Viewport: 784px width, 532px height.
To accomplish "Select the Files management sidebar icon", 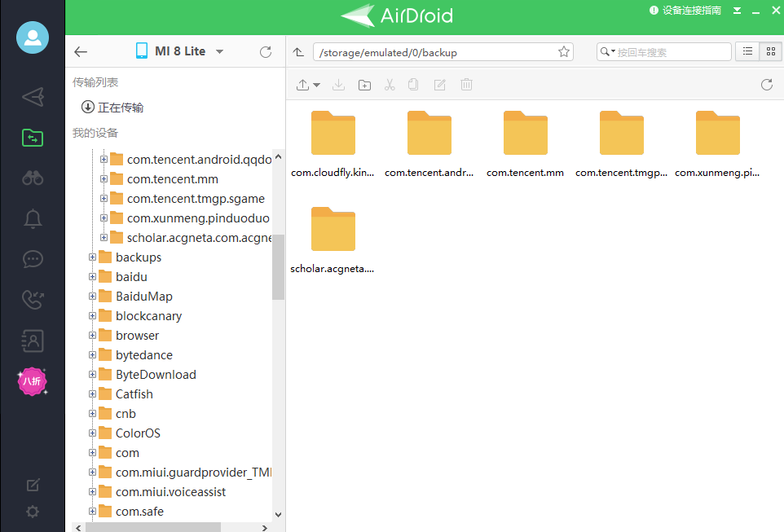I will [x=33, y=138].
